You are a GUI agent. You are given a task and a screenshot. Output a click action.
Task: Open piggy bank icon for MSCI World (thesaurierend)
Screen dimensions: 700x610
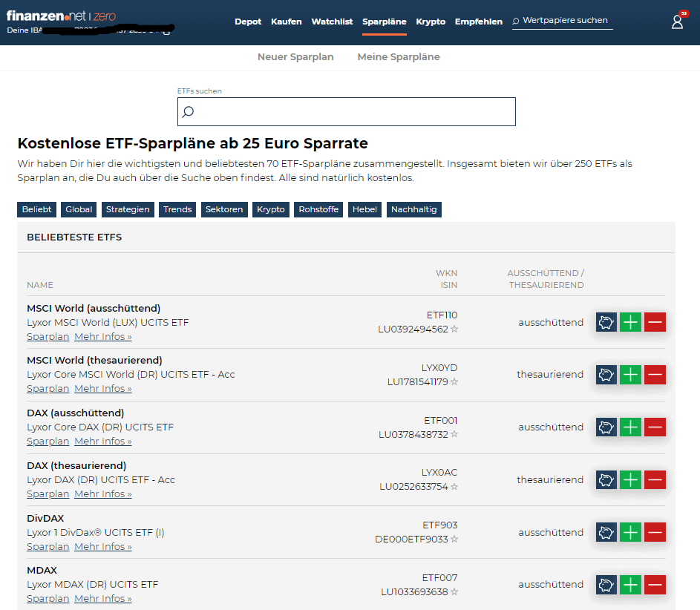pyautogui.click(x=606, y=375)
